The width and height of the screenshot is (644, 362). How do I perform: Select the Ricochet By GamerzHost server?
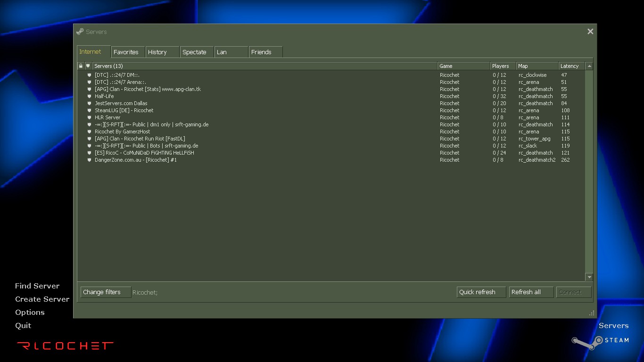click(x=331, y=132)
